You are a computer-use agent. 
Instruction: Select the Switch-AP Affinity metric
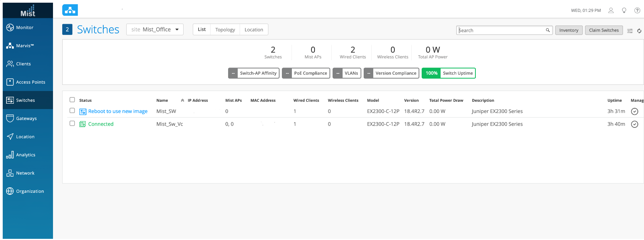coord(254,73)
